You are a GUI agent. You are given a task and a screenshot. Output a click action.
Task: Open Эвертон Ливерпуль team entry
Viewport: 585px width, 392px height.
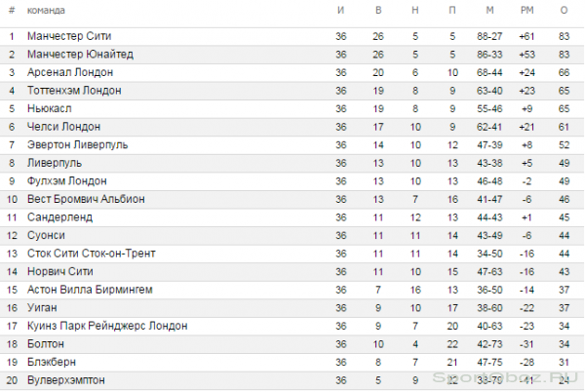click(77, 144)
